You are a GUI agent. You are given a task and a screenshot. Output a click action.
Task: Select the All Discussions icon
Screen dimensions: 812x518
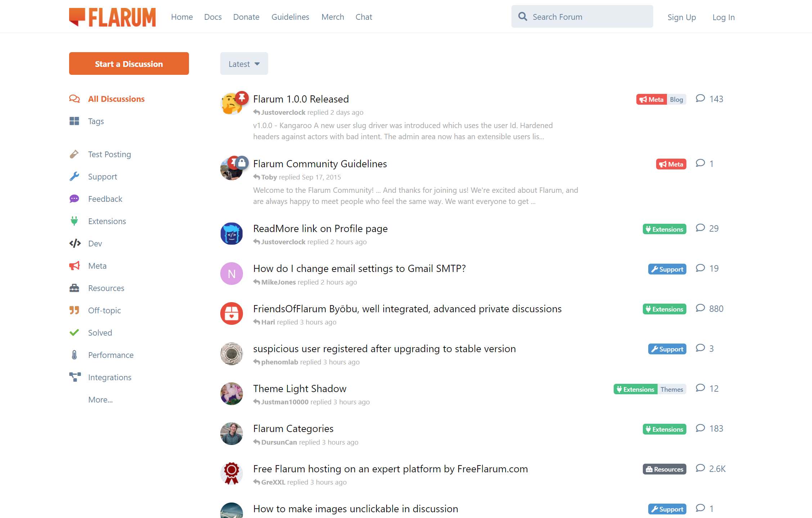[x=74, y=99]
